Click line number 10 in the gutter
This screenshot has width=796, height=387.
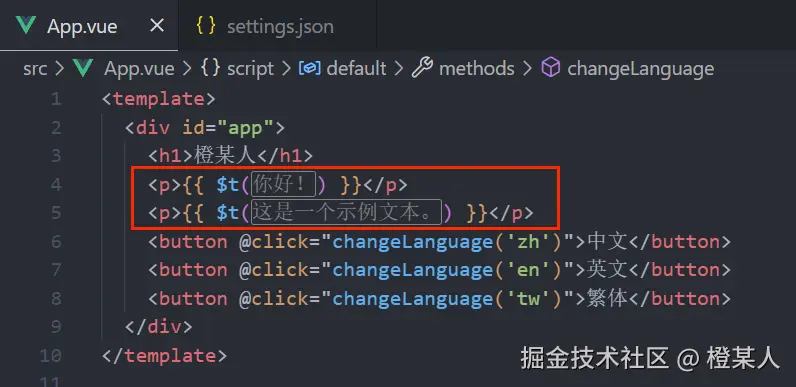[x=50, y=356]
